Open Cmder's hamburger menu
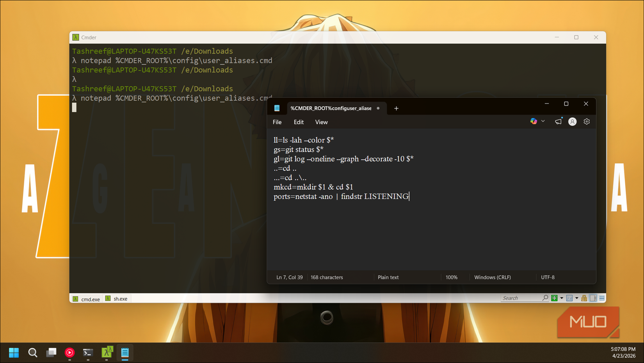 click(601, 298)
